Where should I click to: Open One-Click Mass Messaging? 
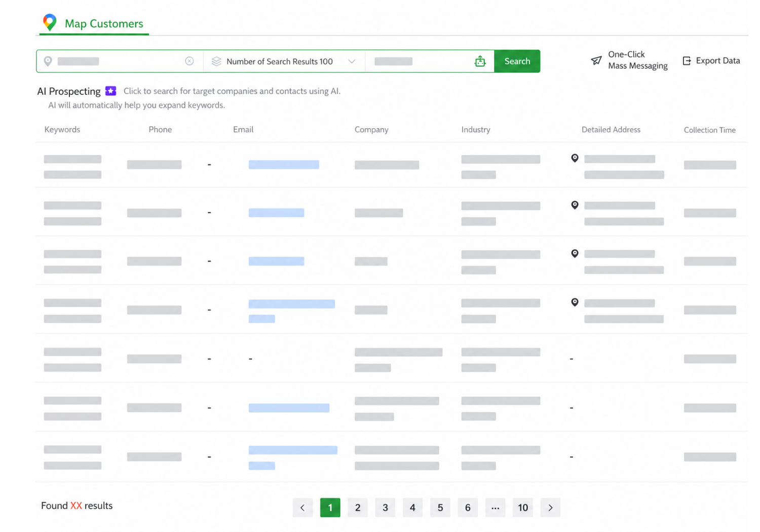coord(629,60)
